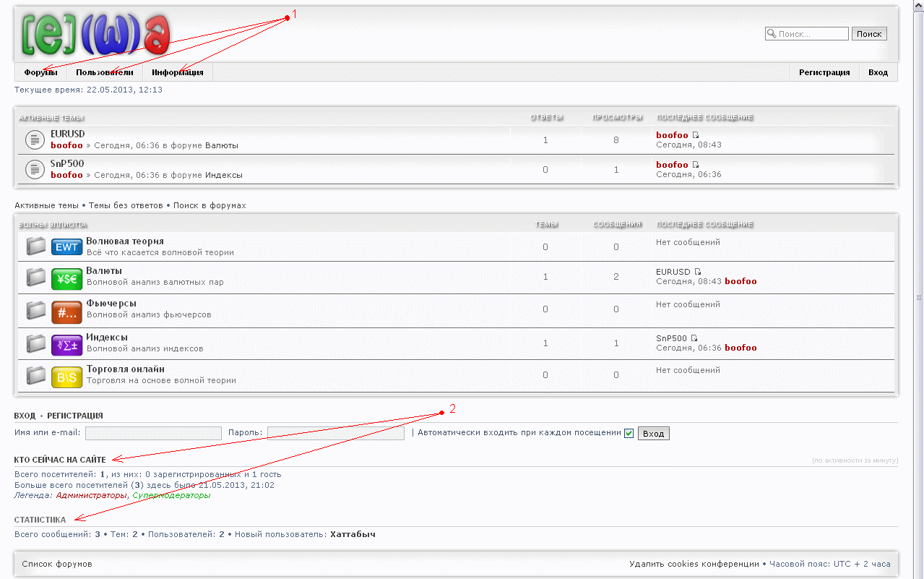This screenshot has height=579, width=924.
Task: Open the Информация menu tab
Action: (178, 72)
